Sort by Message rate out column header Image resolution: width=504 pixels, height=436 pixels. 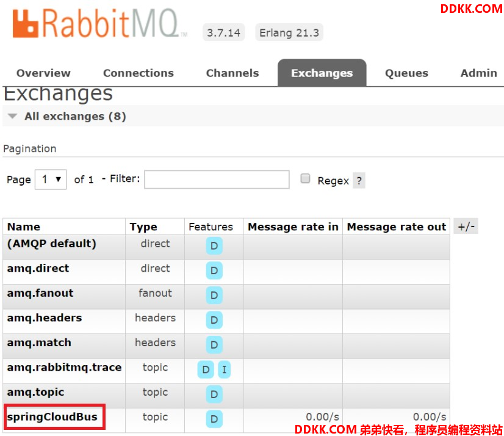coord(397,227)
